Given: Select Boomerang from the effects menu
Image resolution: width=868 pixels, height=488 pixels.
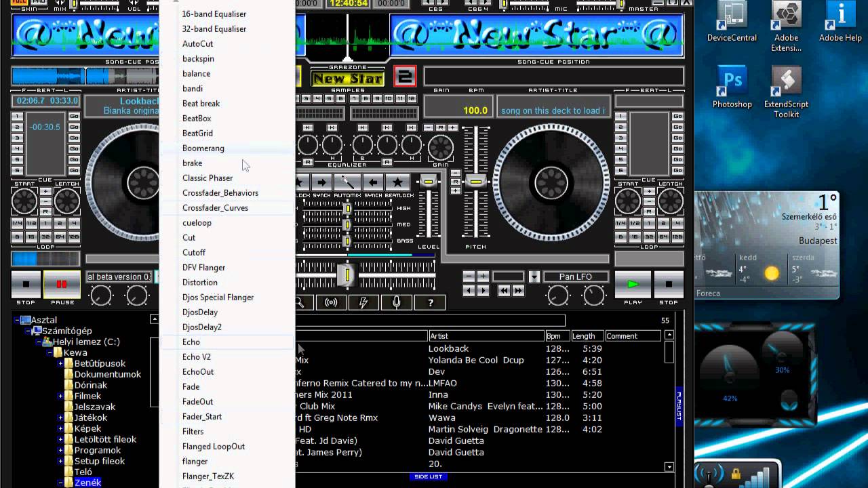Looking at the screenshot, I should click(227, 148).
